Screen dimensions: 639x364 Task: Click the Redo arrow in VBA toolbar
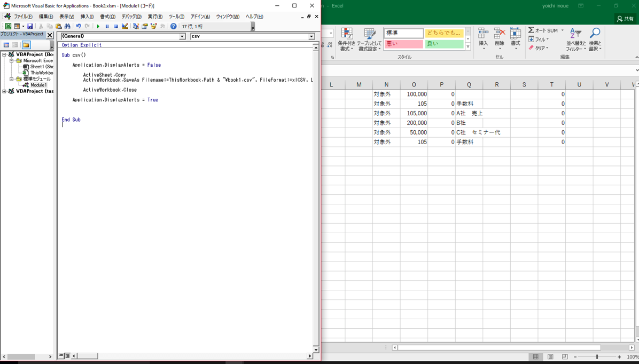tap(87, 26)
